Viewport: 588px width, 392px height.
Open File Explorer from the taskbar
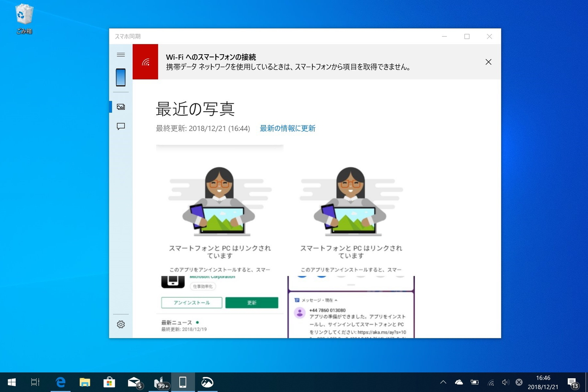(x=85, y=382)
